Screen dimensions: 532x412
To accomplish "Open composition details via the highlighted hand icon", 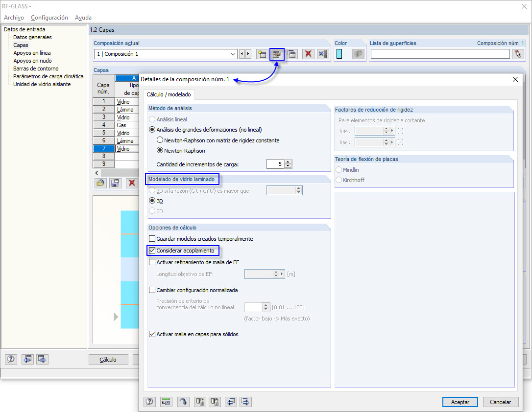I will [277, 54].
